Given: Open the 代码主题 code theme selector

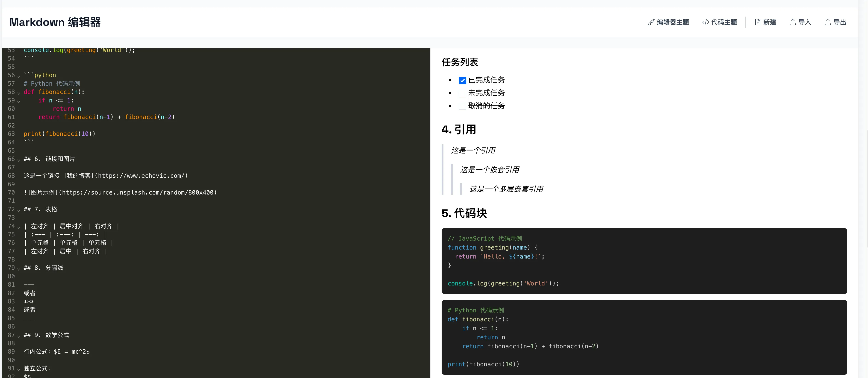Looking at the screenshot, I should [719, 22].
